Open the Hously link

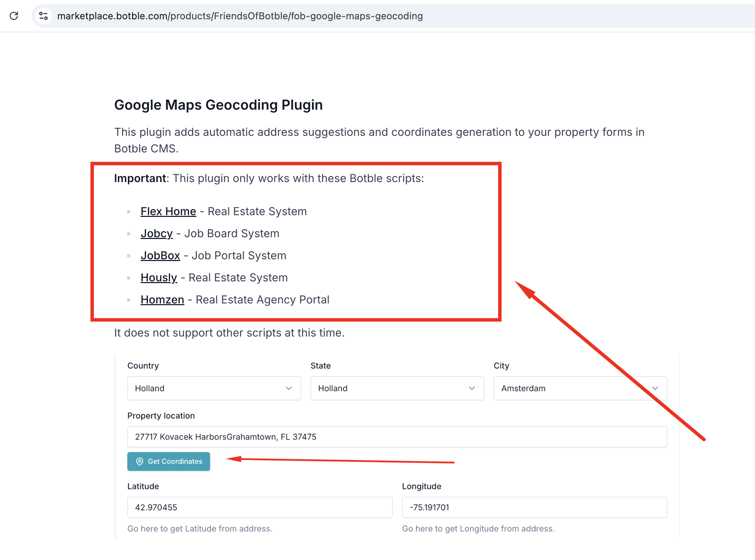click(159, 278)
